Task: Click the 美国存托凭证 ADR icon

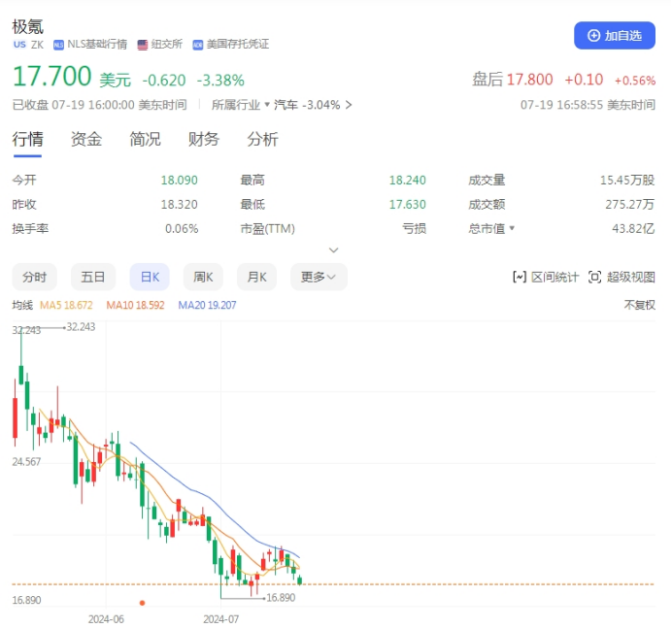Action: (197, 45)
